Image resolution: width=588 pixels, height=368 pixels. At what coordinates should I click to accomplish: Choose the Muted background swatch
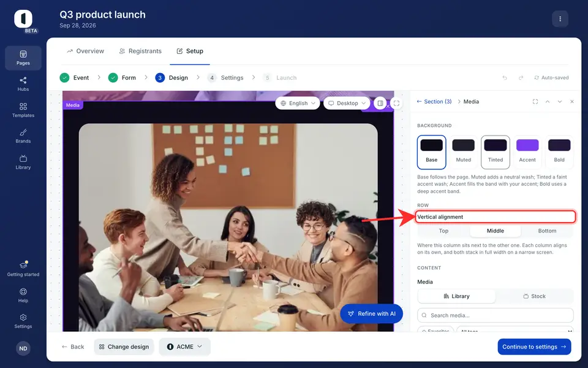tap(464, 152)
